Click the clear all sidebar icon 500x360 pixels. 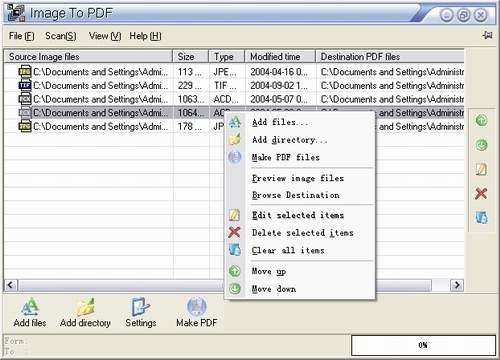[481, 217]
